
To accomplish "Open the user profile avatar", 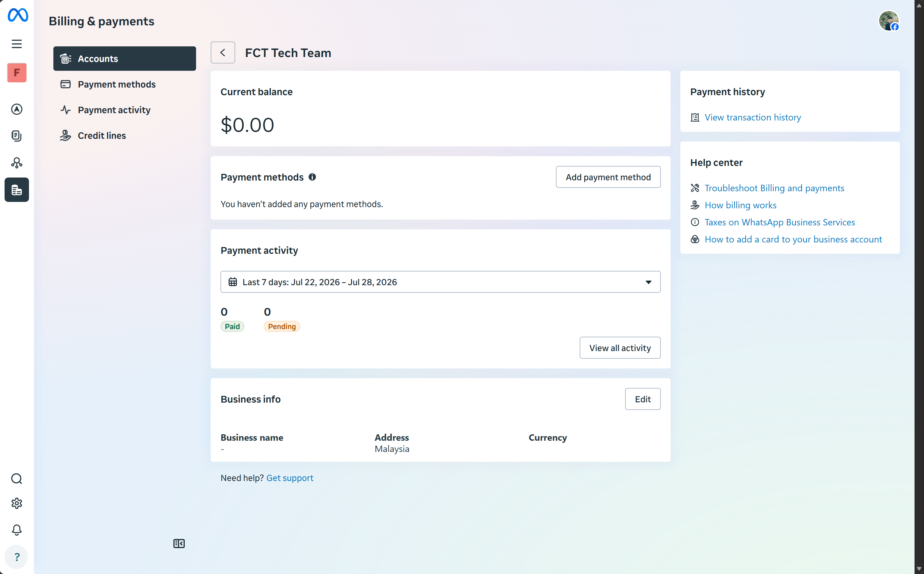I will 889,20.
